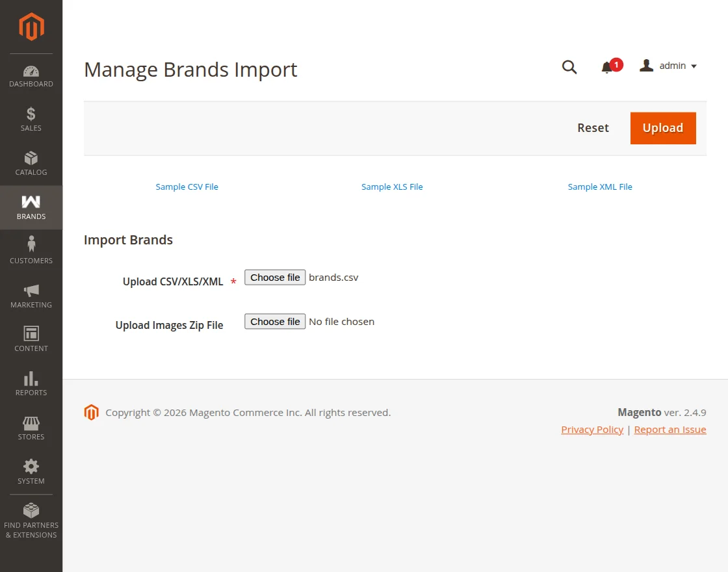Image resolution: width=728 pixels, height=572 pixels.
Task: Choose file for Upload CSV/XLS/XML
Action: (275, 278)
